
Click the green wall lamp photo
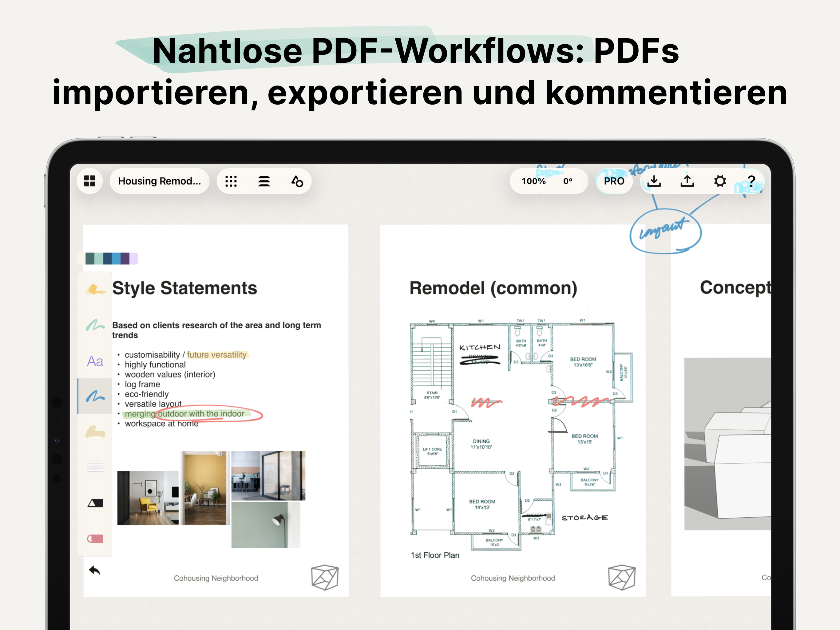pos(265,525)
